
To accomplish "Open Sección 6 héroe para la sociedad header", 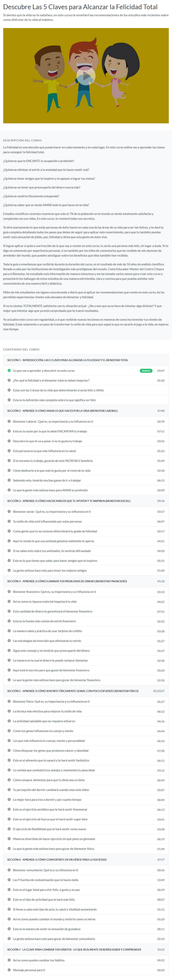I will pyautogui.click(x=86, y=859).
